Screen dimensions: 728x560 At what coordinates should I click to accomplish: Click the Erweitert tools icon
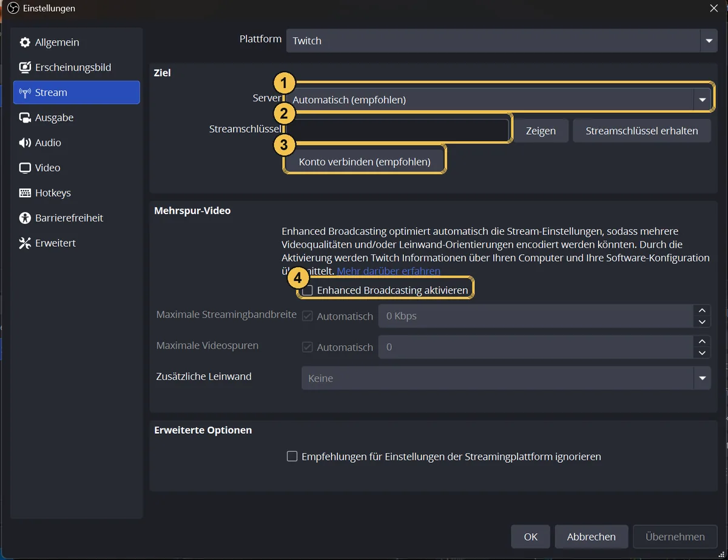(25, 243)
